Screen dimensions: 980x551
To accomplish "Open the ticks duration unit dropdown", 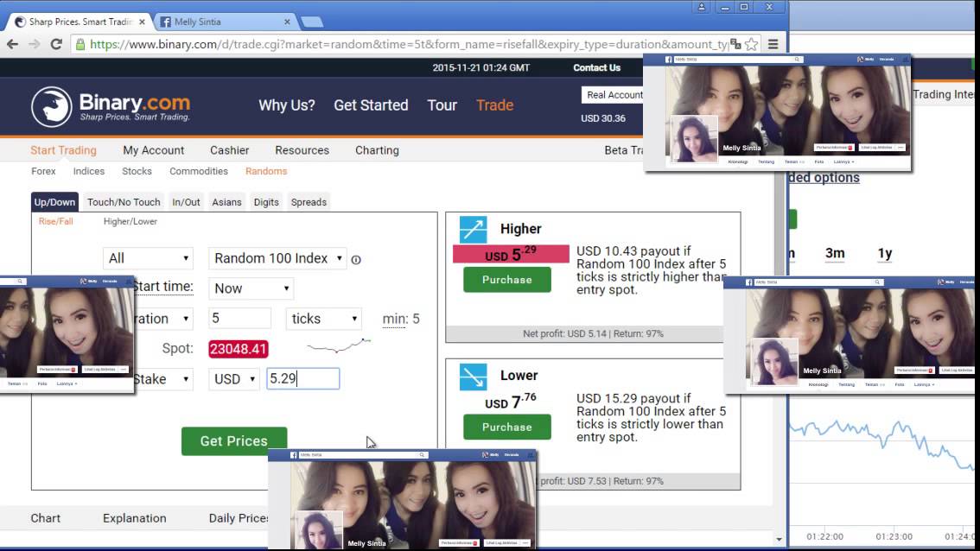I will coord(324,319).
